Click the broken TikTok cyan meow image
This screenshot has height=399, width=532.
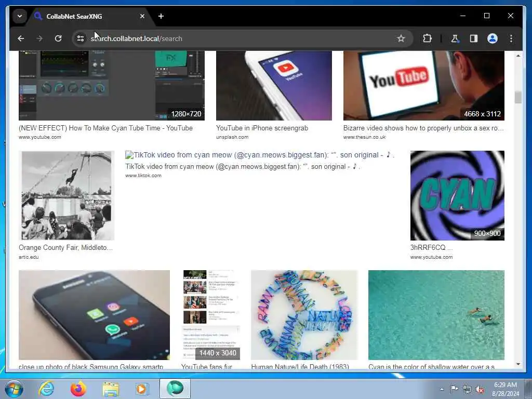click(260, 155)
